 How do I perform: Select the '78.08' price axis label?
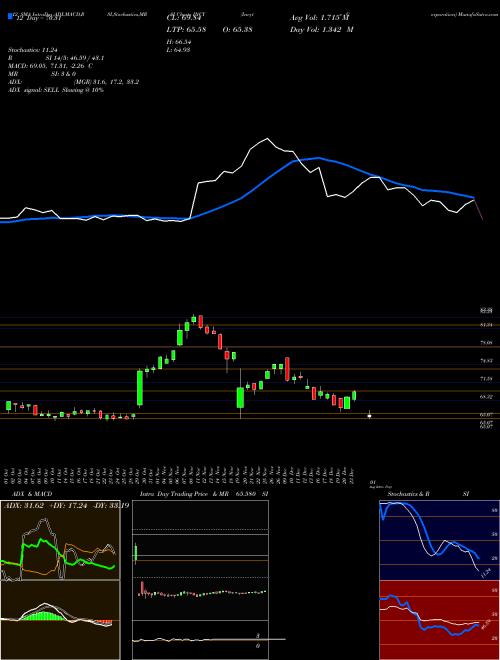[x=486, y=343]
